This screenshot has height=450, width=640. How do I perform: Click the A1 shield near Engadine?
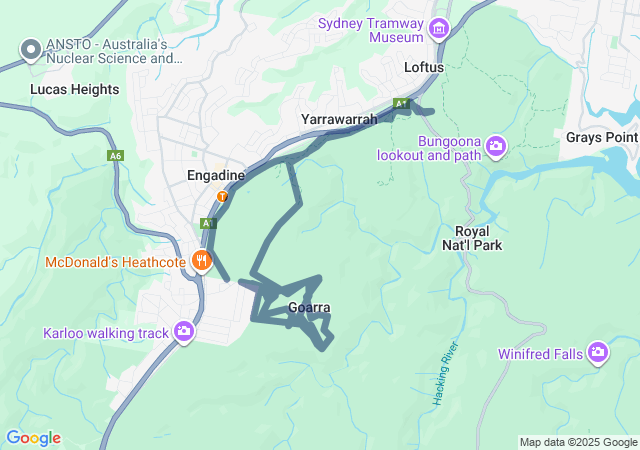(208, 223)
